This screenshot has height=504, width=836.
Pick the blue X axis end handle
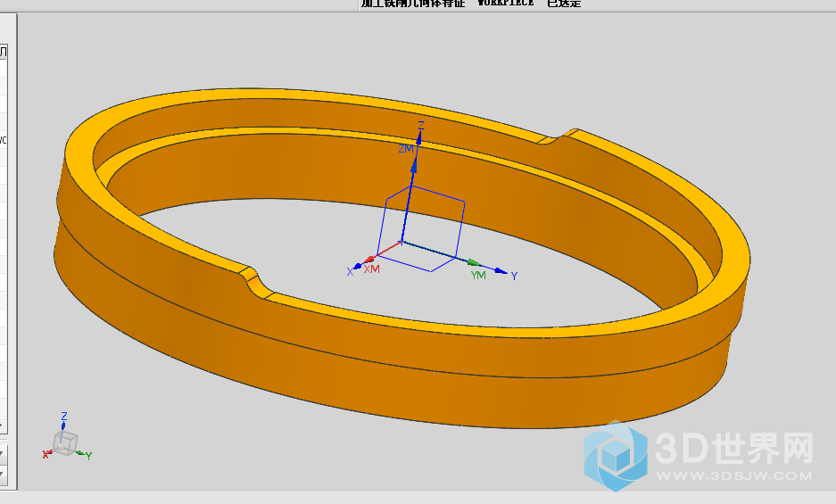tap(357, 266)
